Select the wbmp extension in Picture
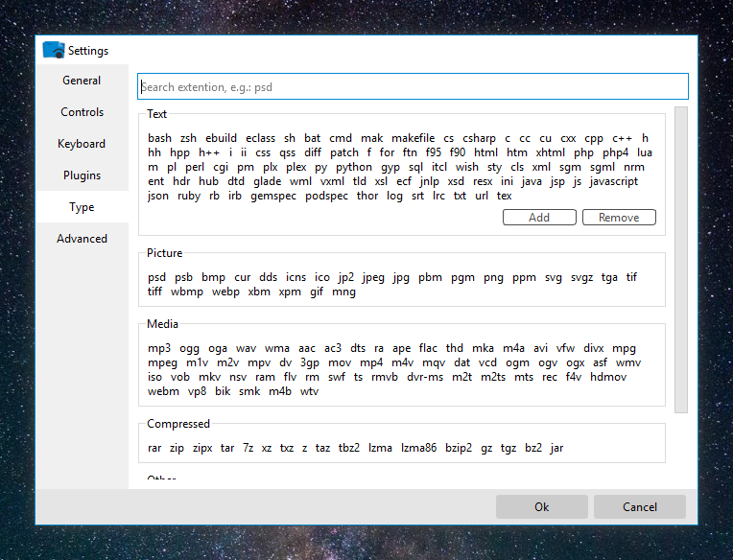 (x=186, y=292)
